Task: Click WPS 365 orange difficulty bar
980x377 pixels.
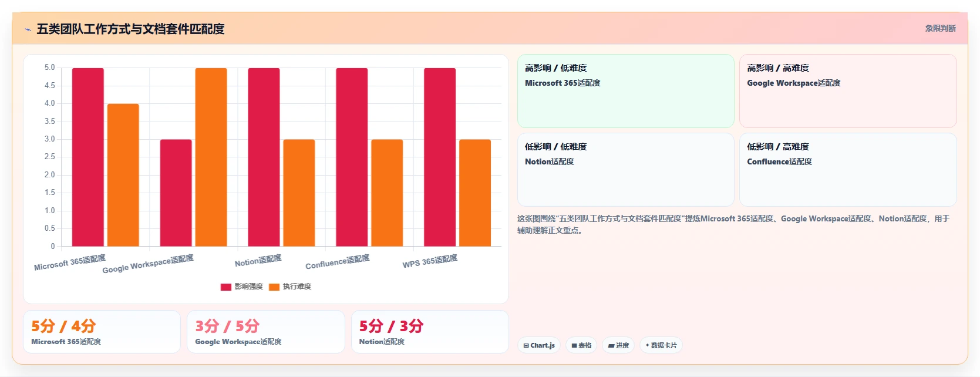Action: click(475, 193)
